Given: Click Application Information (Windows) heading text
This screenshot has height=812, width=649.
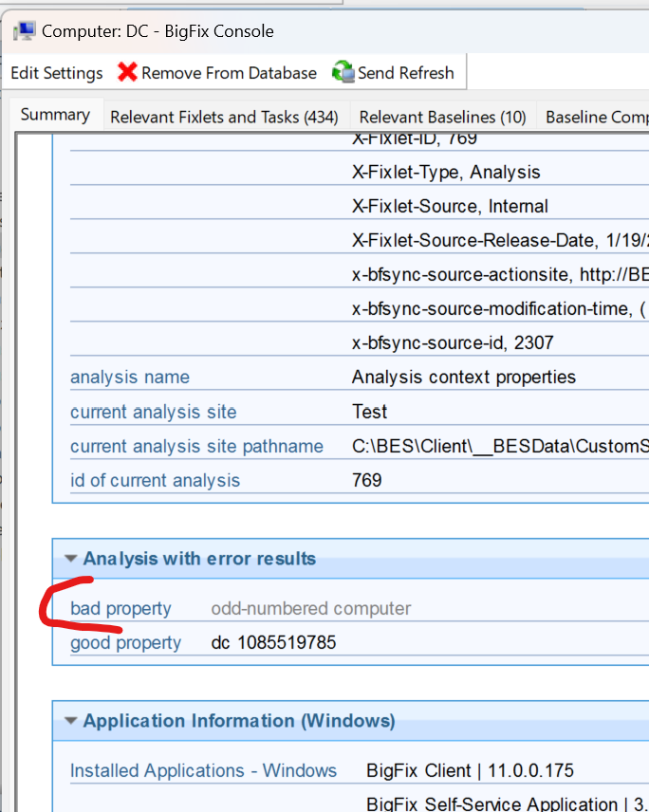Looking at the screenshot, I should [239, 721].
